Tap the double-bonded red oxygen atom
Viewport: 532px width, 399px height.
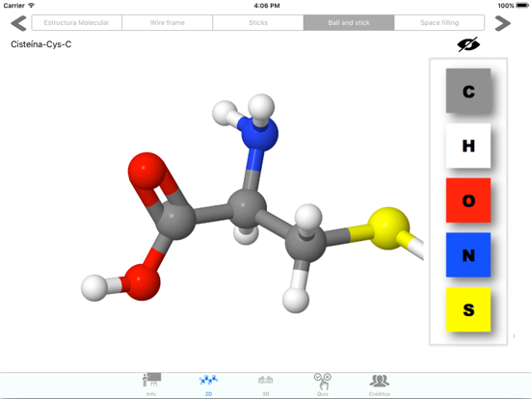click(x=146, y=171)
